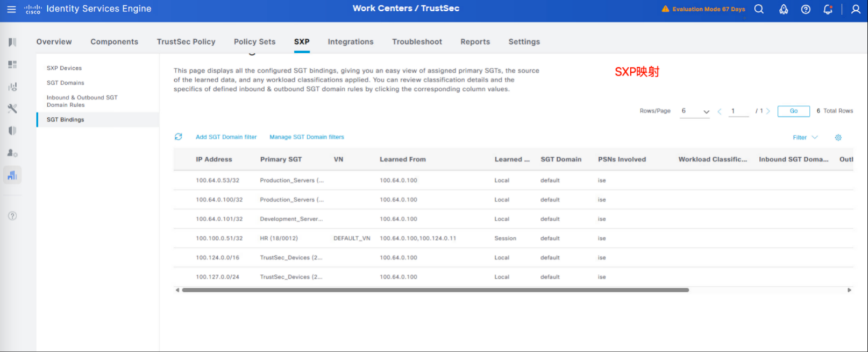Click the Cisco logo
This screenshot has height=352, width=868.
(x=33, y=9)
